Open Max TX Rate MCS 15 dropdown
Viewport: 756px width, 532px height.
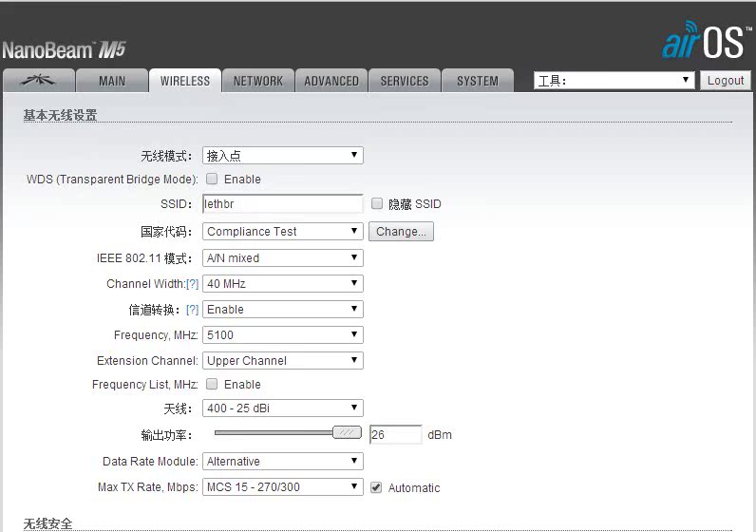[x=282, y=486]
